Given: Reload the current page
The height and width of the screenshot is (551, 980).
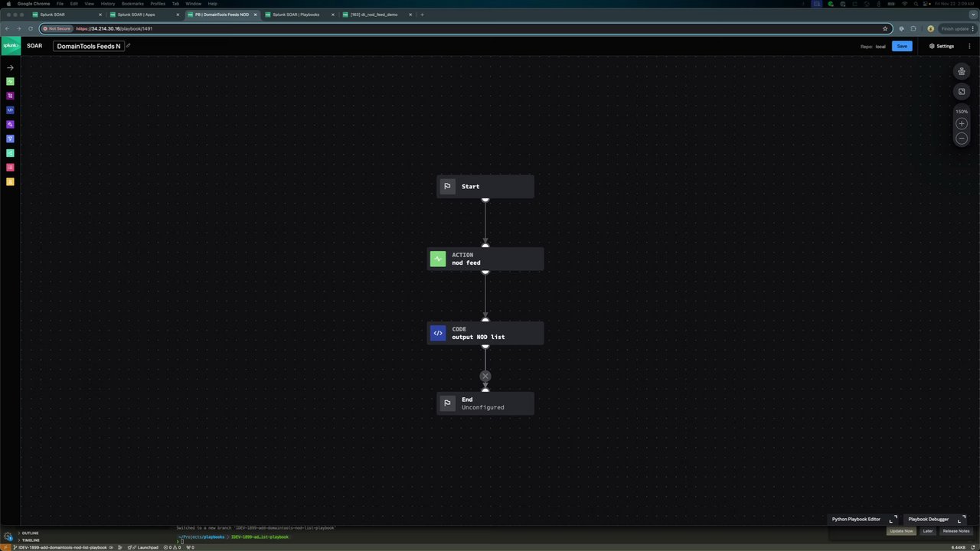Looking at the screenshot, I should (x=30, y=28).
